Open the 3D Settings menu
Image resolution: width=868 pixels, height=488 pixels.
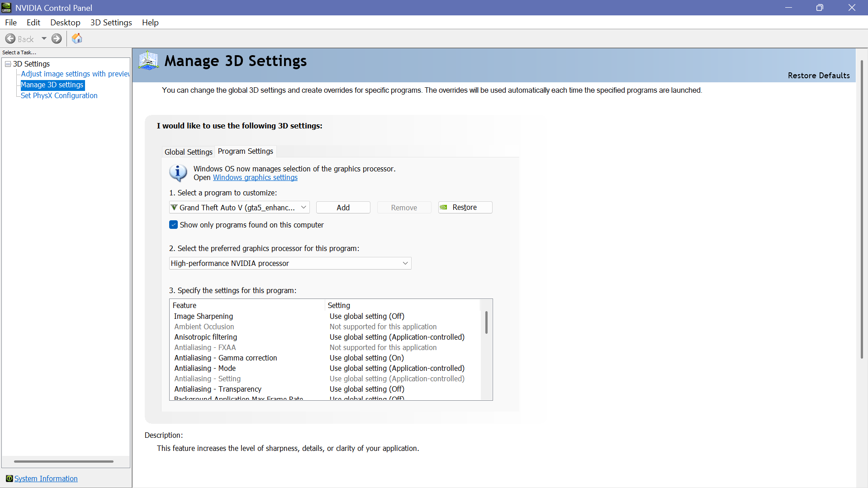(111, 23)
